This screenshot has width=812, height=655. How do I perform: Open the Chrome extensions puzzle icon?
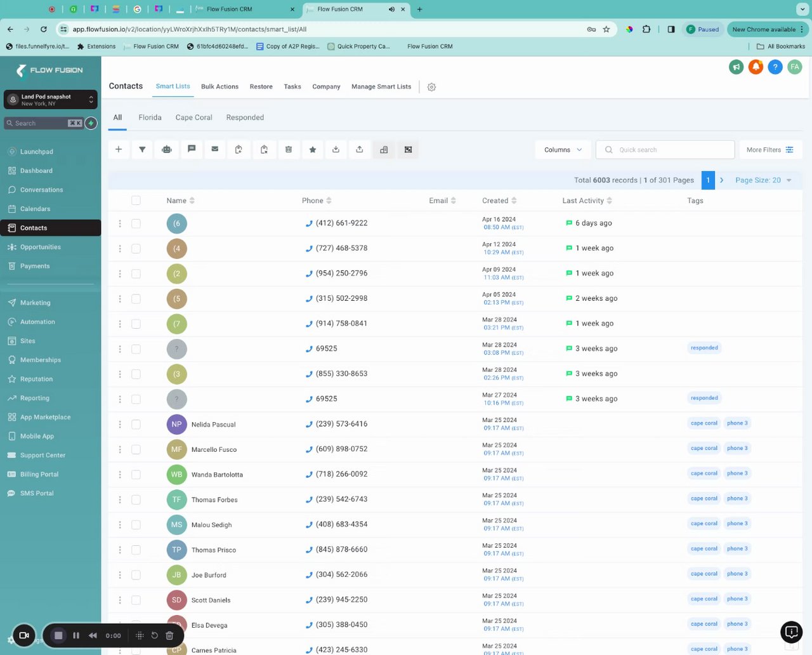pos(646,29)
